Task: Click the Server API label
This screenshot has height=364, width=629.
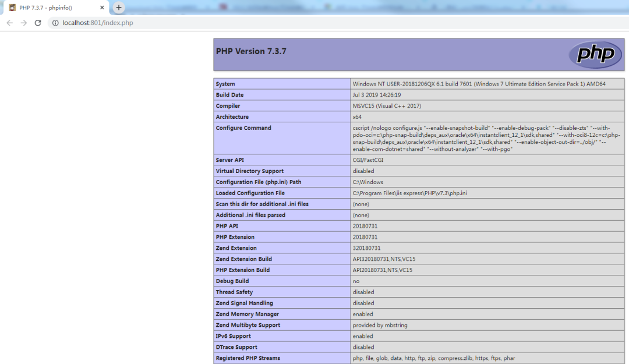Action: coord(230,160)
